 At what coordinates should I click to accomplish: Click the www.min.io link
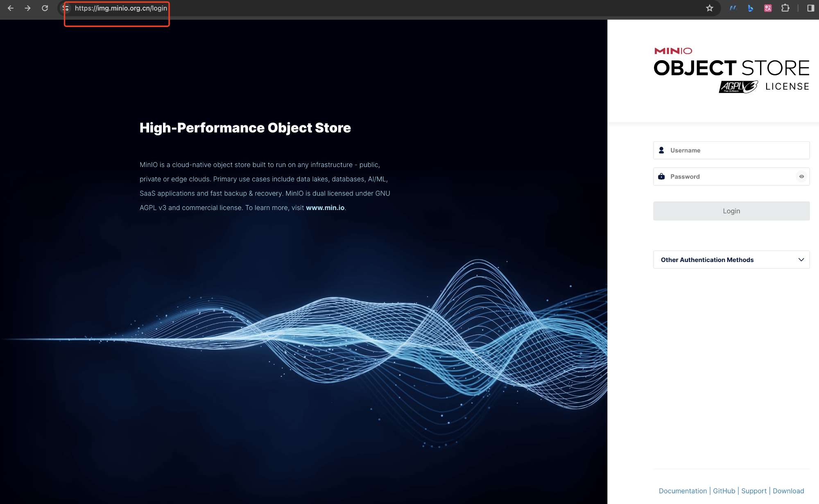tap(325, 208)
